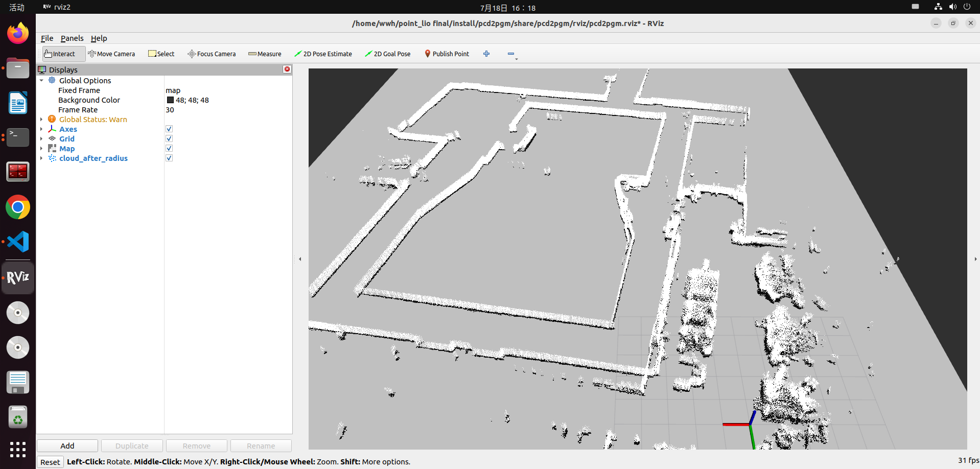Expand the right side panel arrow

975,259
